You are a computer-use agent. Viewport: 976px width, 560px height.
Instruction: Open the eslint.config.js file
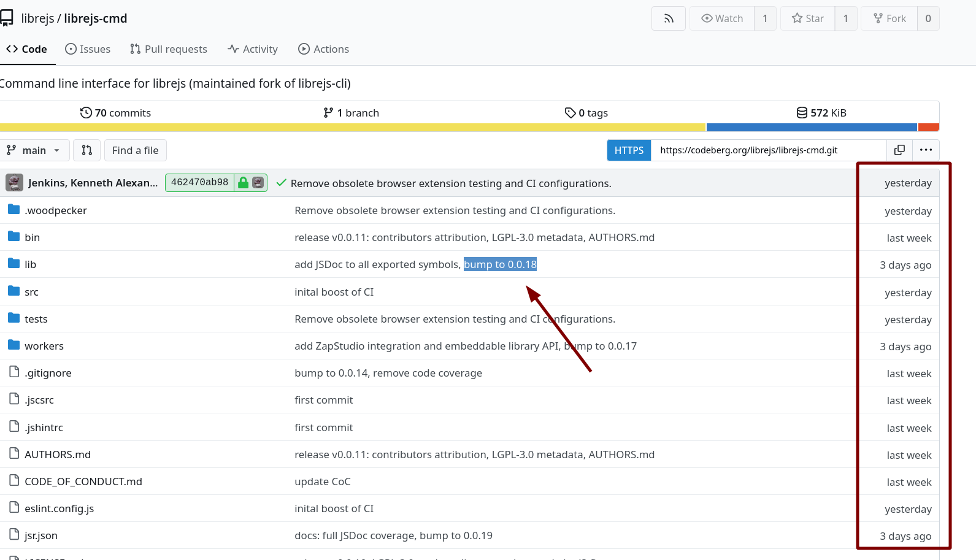point(60,508)
